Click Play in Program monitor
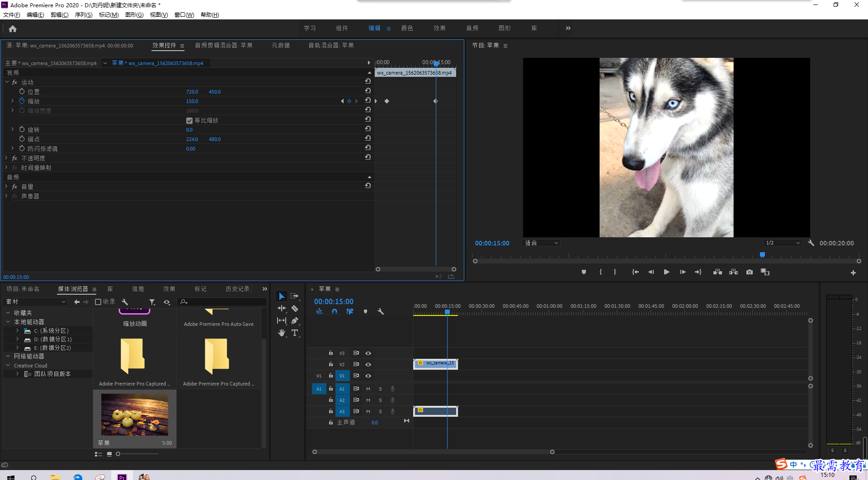This screenshot has height=480, width=868. pyautogui.click(x=666, y=272)
